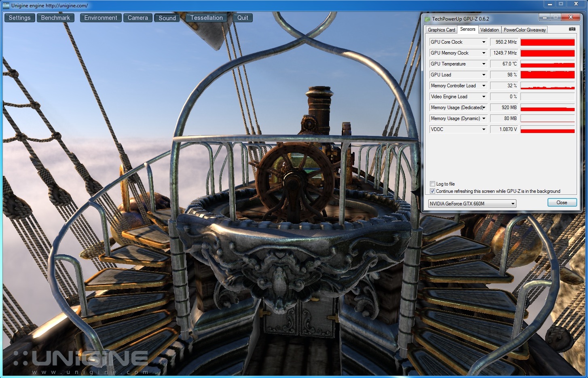The height and width of the screenshot is (378, 588).
Task: Minimize the GPU-Z window
Action: point(544,17)
